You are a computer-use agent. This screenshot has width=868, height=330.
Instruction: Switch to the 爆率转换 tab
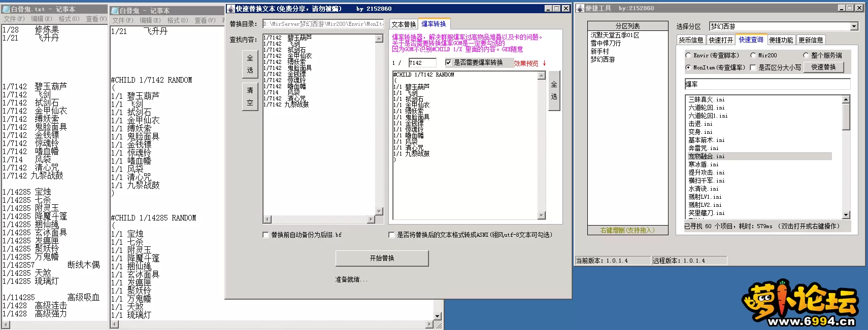pos(433,24)
